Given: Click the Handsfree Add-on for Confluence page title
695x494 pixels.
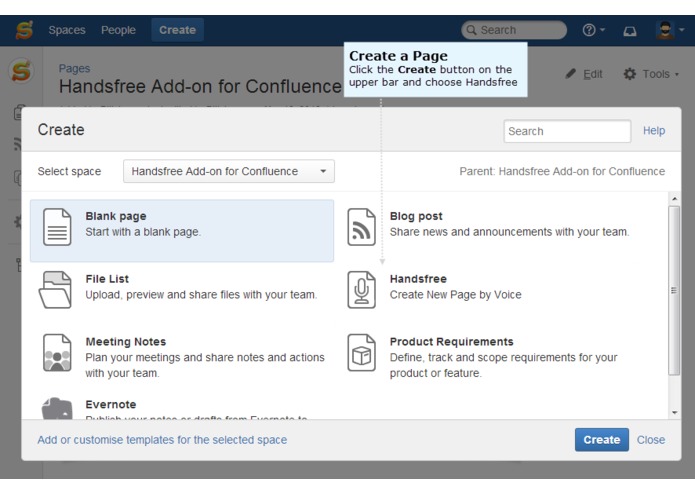Looking at the screenshot, I should pyautogui.click(x=200, y=86).
